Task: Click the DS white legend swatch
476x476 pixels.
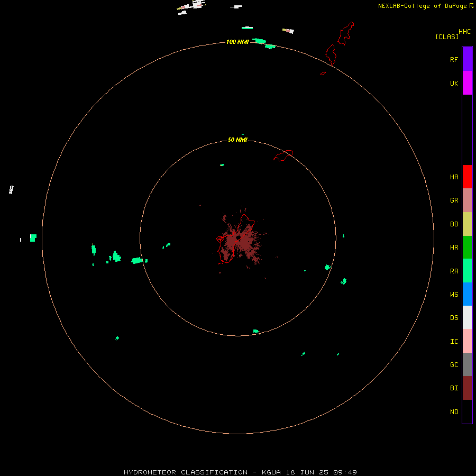Action: 467,317
